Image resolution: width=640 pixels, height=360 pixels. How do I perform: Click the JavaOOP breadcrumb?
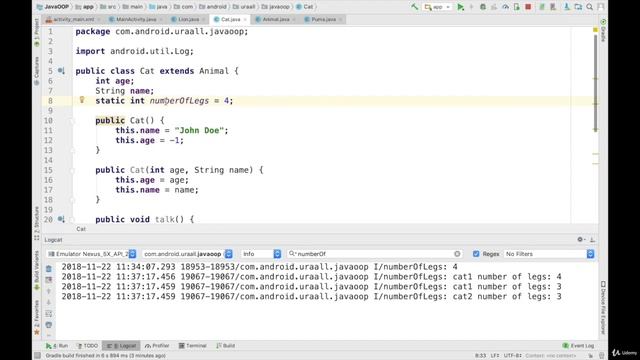53,7
